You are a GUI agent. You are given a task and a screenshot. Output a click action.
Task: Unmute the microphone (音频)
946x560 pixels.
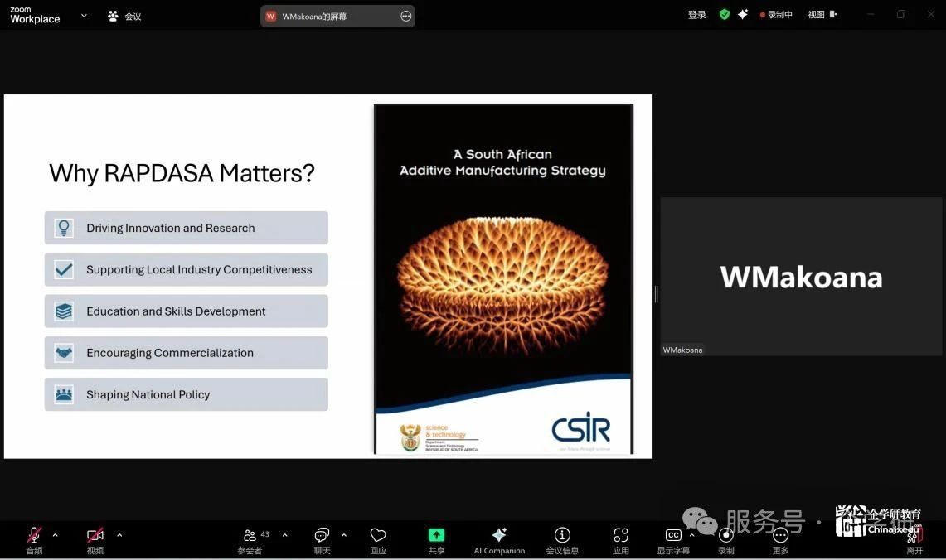point(34,540)
